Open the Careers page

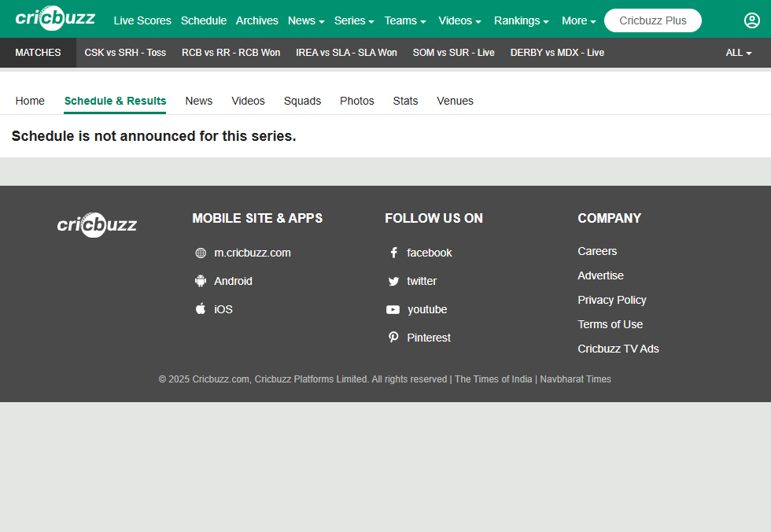pos(597,251)
